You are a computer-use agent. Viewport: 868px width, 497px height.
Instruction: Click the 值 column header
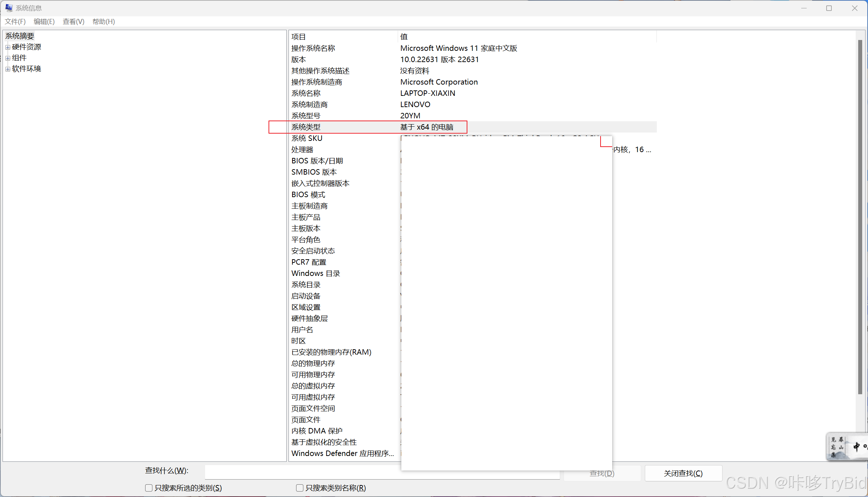tap(527, 37)
